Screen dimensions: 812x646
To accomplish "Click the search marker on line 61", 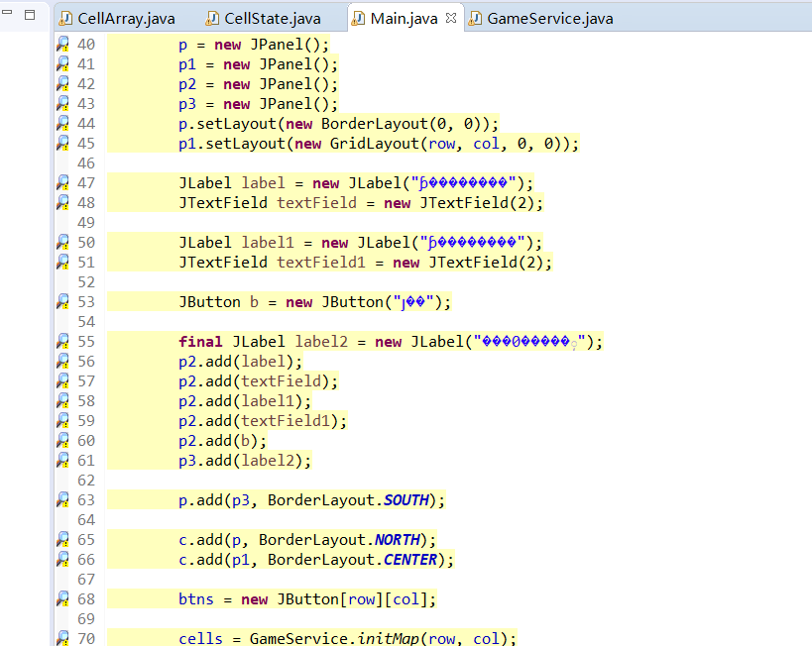I will click(x=62, y=460).
